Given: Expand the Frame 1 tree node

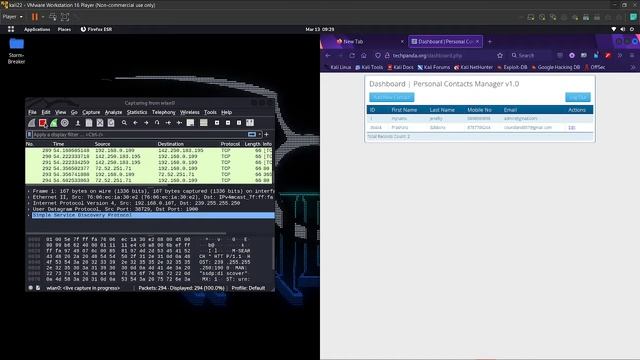Looking at the screenshot, I should [29, 191].
